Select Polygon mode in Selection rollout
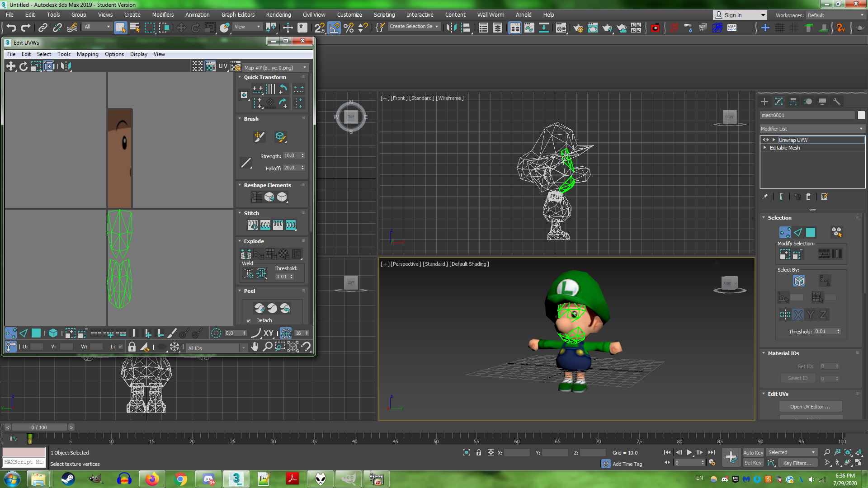The width and height of the screenshot is (868, 488). (811, 232)
